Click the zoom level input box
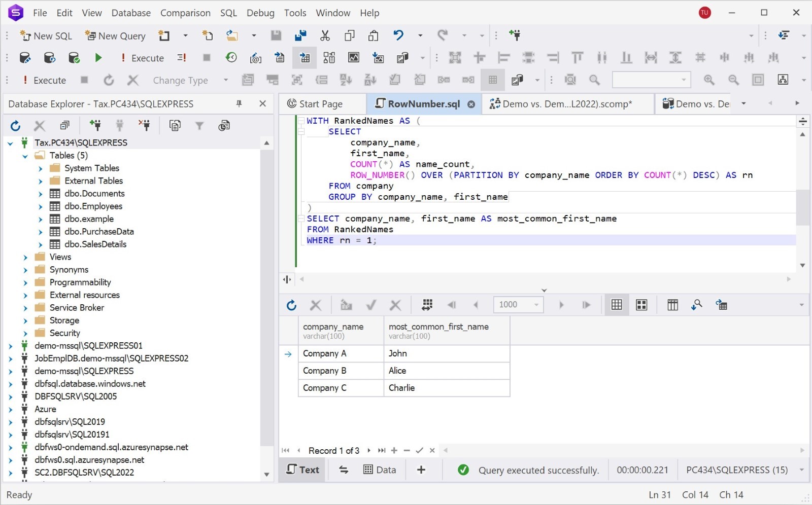812x505 pixels. click(x=651, y=80)
